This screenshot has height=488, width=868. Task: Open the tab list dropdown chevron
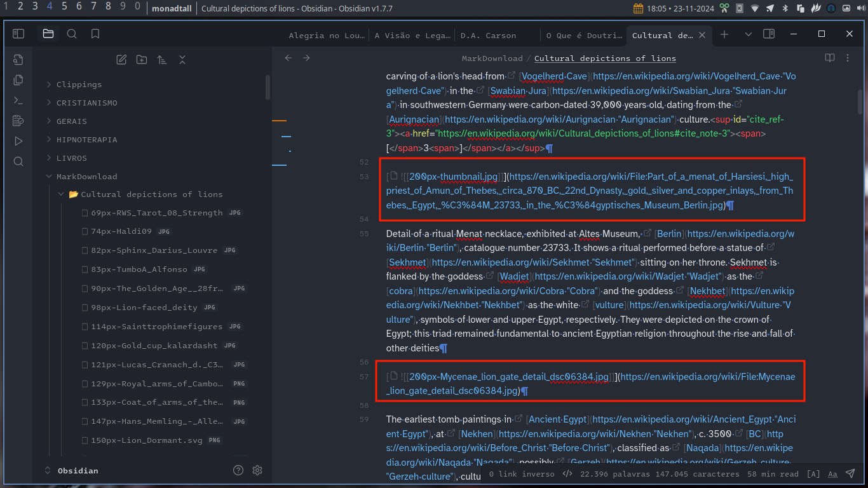[x=748, y=34]
